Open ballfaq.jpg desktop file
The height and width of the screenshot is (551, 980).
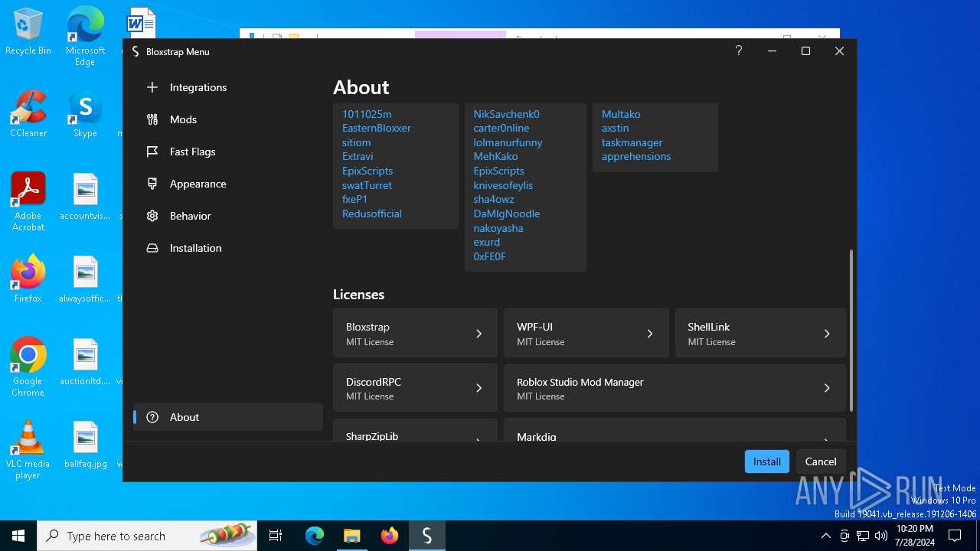[x=85, y=444]
